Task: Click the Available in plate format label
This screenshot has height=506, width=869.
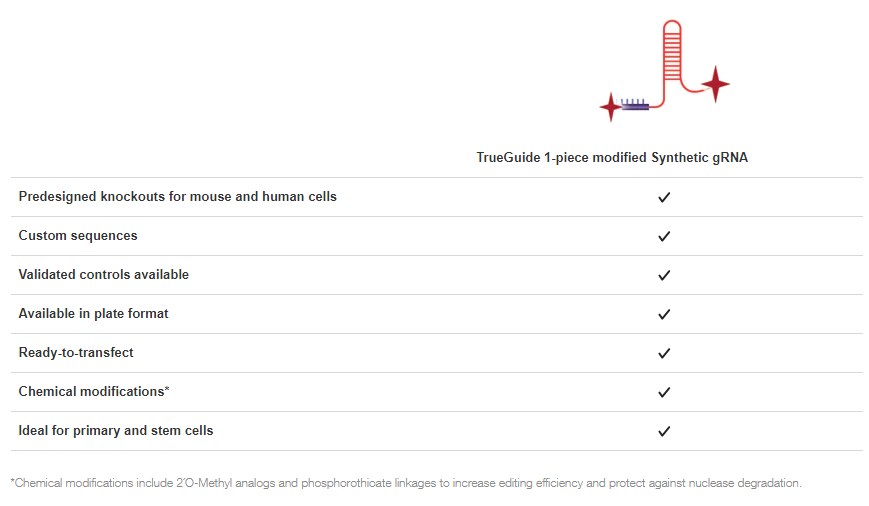Action: pyautogui.click(x=93, y=314)
